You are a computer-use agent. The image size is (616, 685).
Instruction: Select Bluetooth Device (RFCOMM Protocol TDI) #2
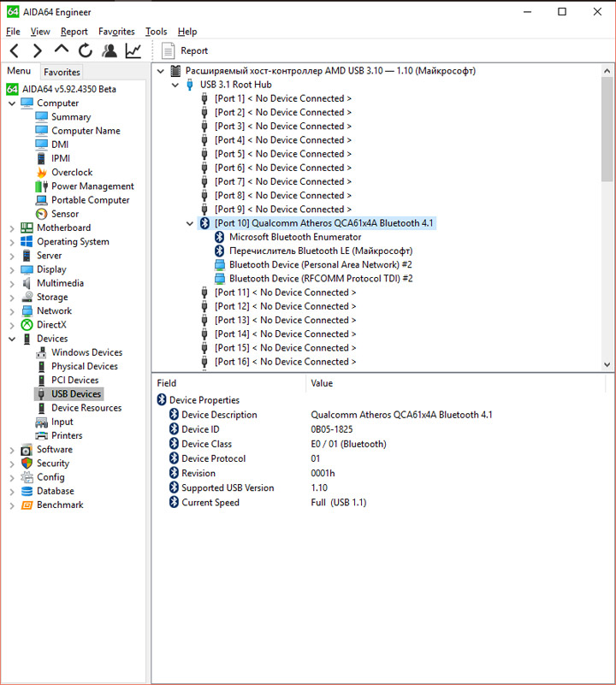(x=321, y=279)
